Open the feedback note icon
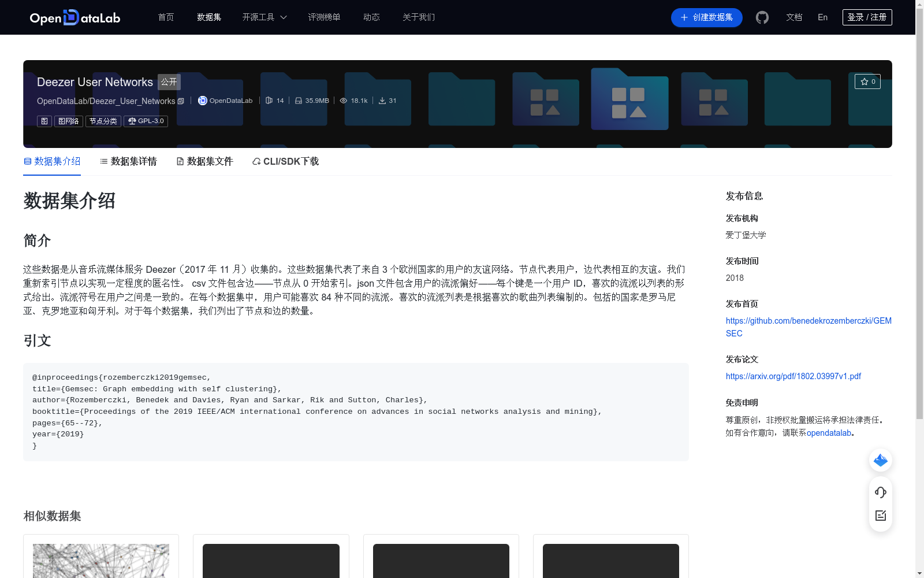 [x=881, y=516]
